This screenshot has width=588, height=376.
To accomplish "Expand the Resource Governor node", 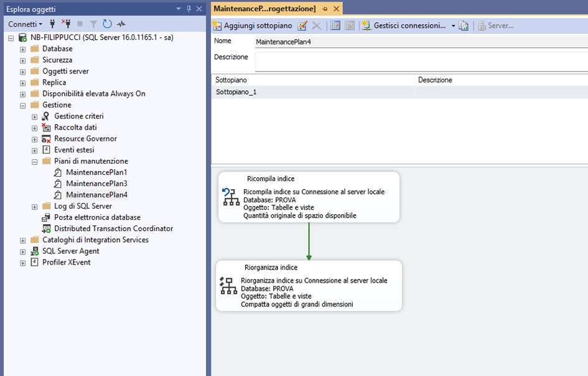I will [34, 139].
